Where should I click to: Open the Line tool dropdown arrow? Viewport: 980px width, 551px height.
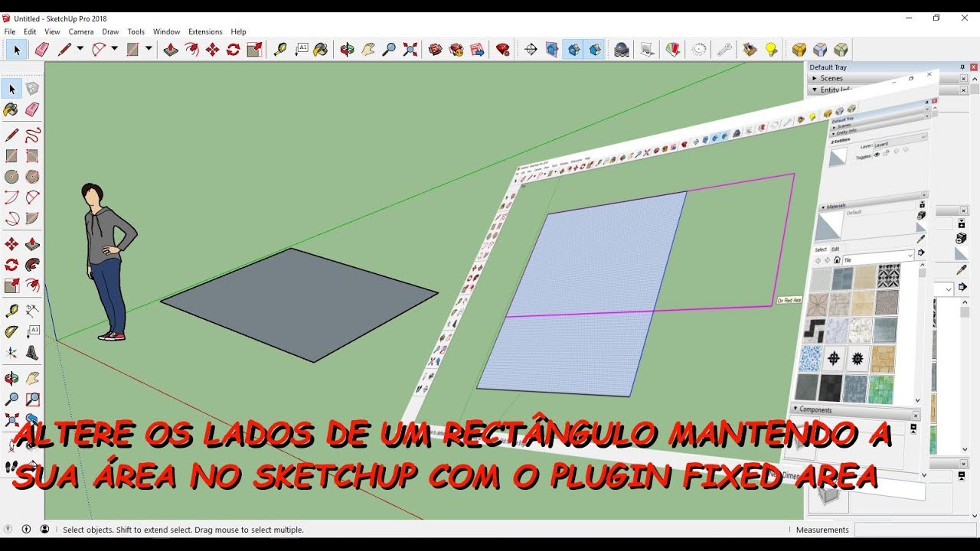pyautogui.click(x=80, y=50)
